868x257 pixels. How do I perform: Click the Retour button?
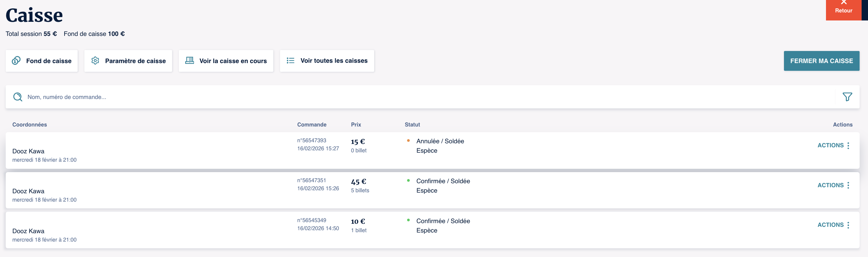coord(843,11)
